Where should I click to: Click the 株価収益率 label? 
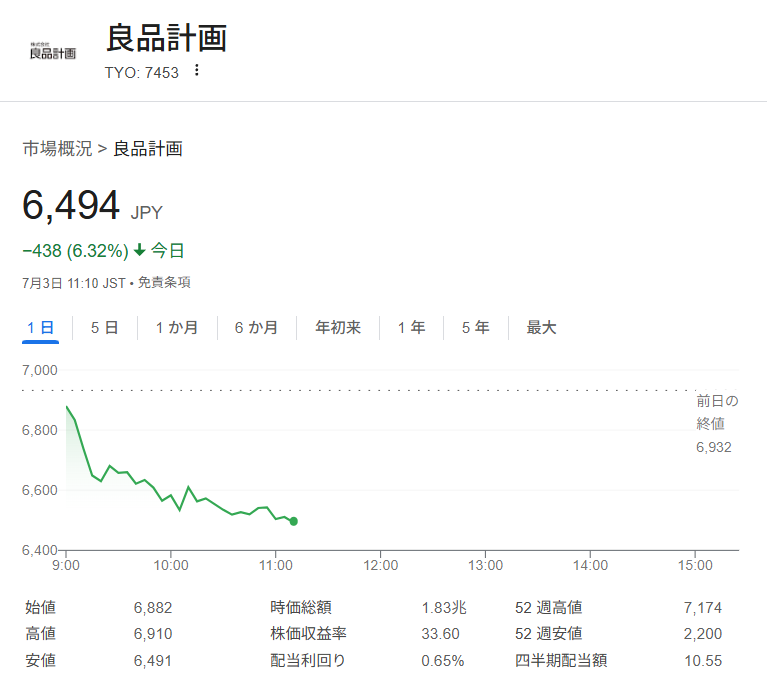tap(308, 634)
